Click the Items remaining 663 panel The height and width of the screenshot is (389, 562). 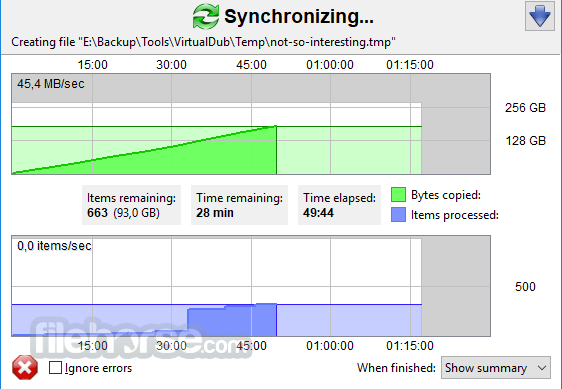(x=131, y=205)
